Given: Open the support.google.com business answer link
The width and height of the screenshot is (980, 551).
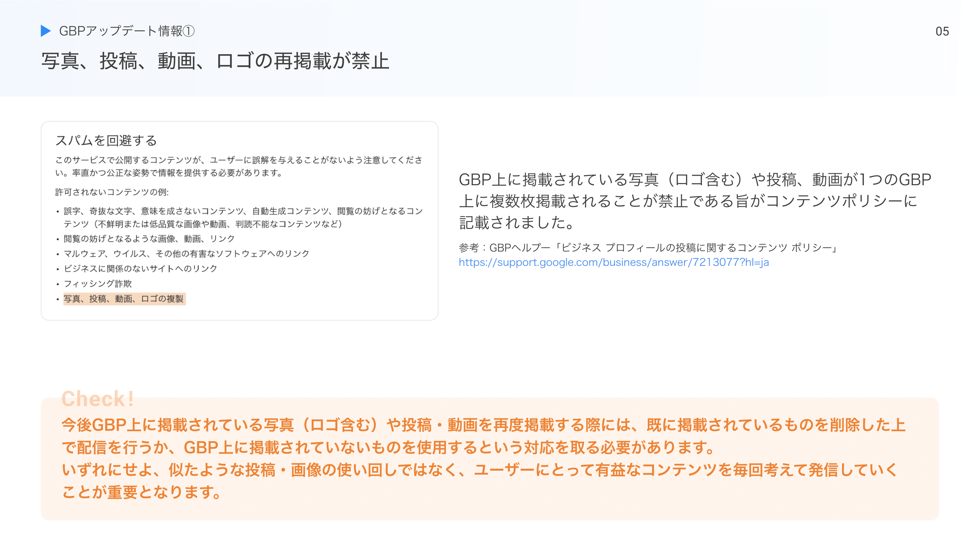Looking at the screenshot, I should (613, 262).
